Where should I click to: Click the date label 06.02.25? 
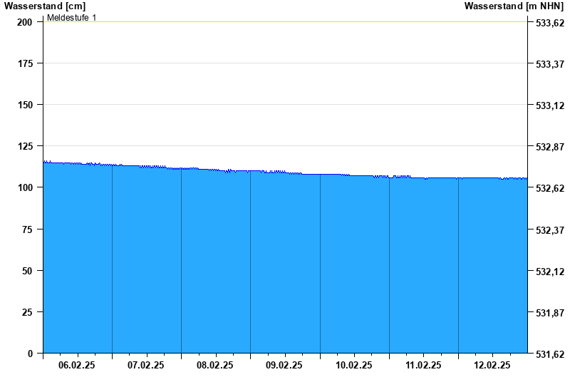pos(77,365)
